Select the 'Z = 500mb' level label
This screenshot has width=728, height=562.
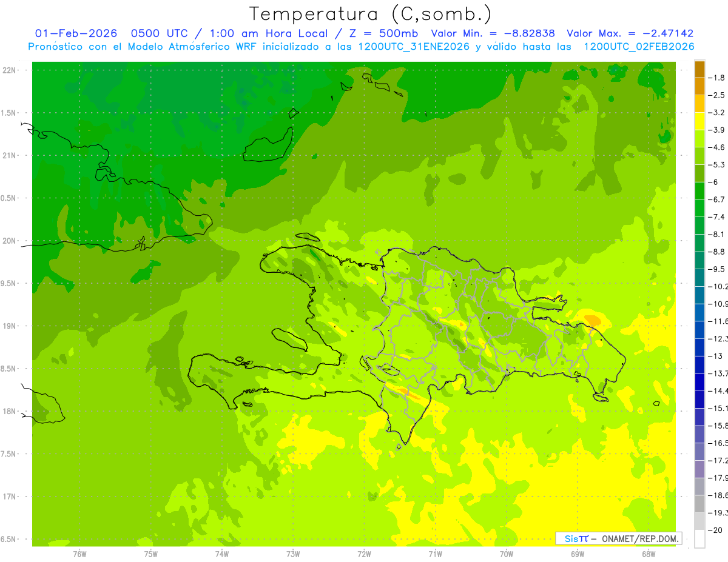380,34
